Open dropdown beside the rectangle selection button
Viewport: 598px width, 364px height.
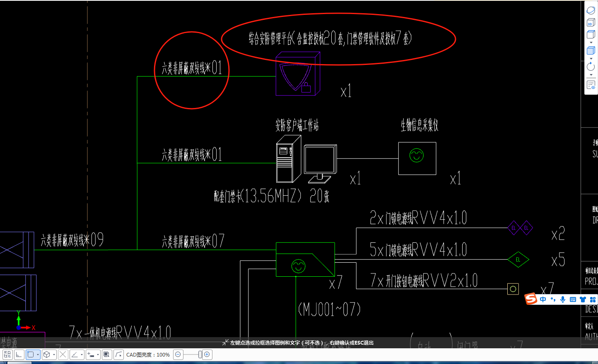click(x=38, y=354)
